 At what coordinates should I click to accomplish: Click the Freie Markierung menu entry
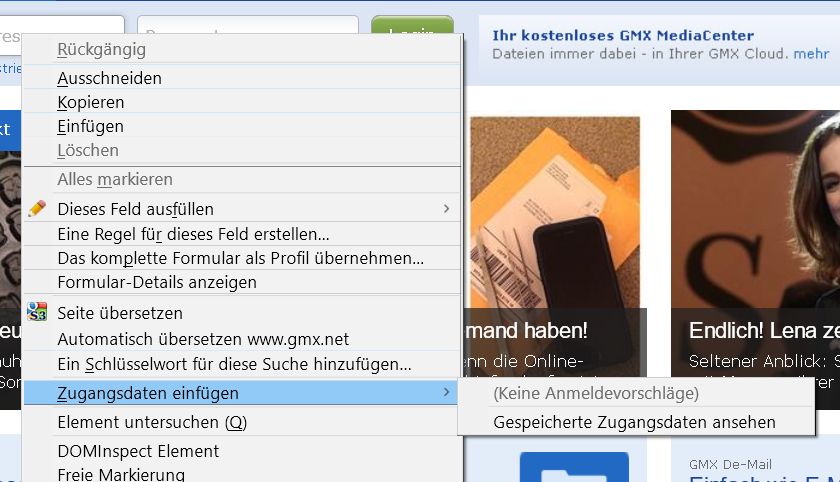pos(242,473)
